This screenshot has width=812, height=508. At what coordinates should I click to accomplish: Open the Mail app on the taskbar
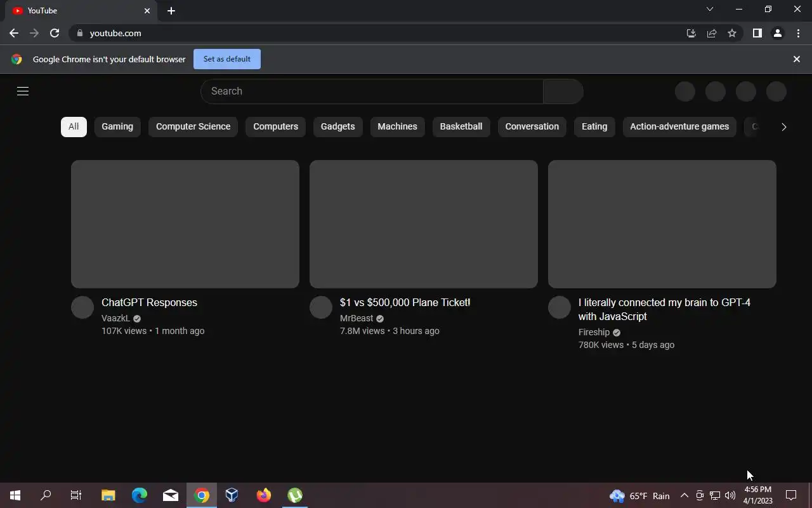[171, 495]
